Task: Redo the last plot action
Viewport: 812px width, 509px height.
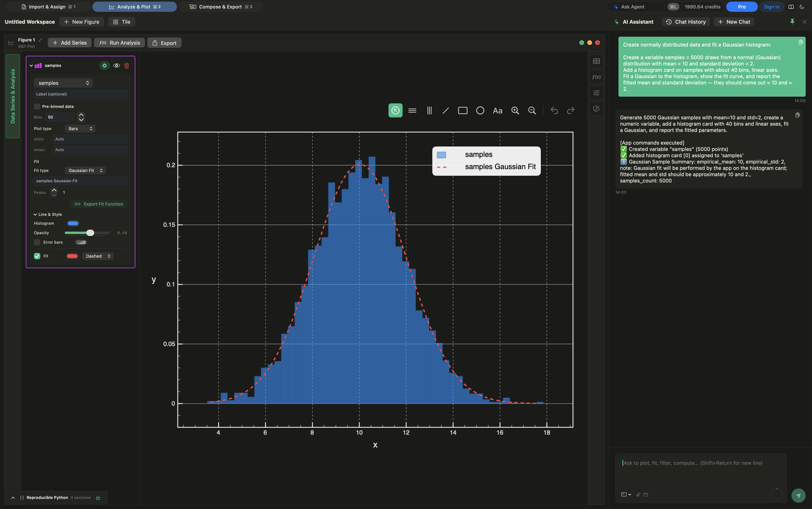Action: pos(571,110)
